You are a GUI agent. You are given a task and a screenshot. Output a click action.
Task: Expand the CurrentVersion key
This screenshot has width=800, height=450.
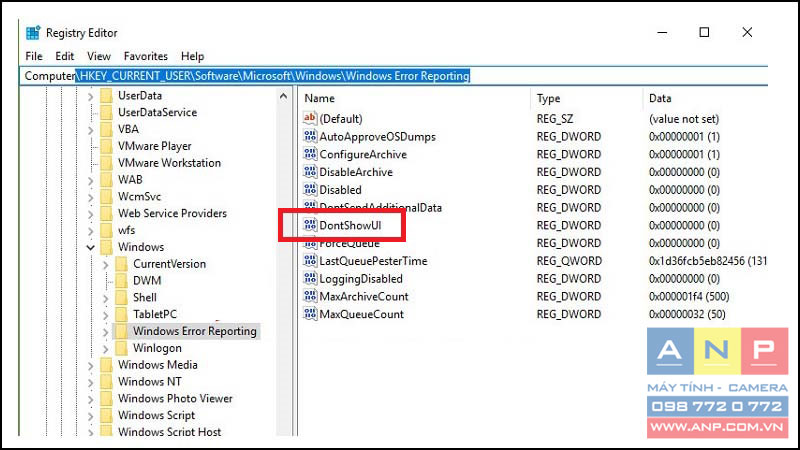[x=106, y=264]
